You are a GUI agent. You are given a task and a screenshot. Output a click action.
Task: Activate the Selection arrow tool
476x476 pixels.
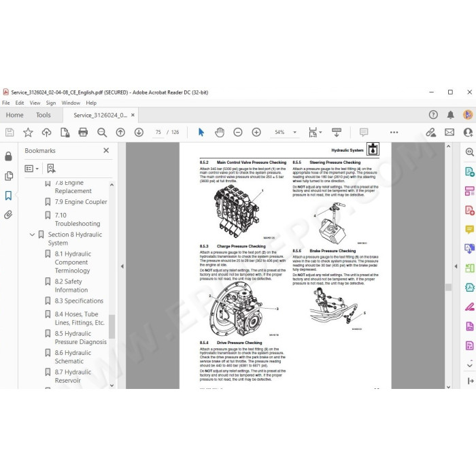point(201,133)
